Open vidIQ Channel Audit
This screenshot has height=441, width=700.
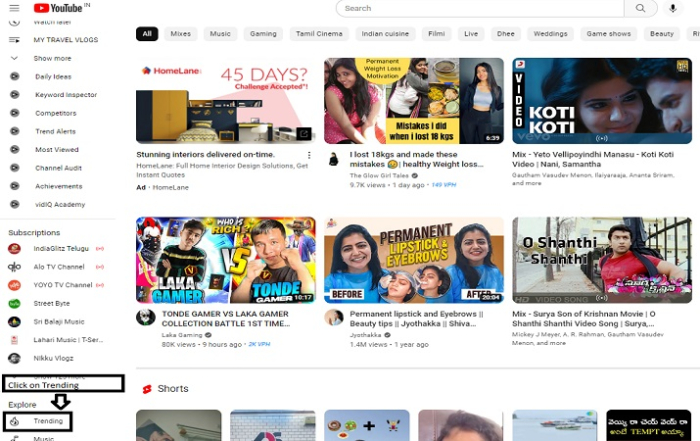click(x=58, y=168)
